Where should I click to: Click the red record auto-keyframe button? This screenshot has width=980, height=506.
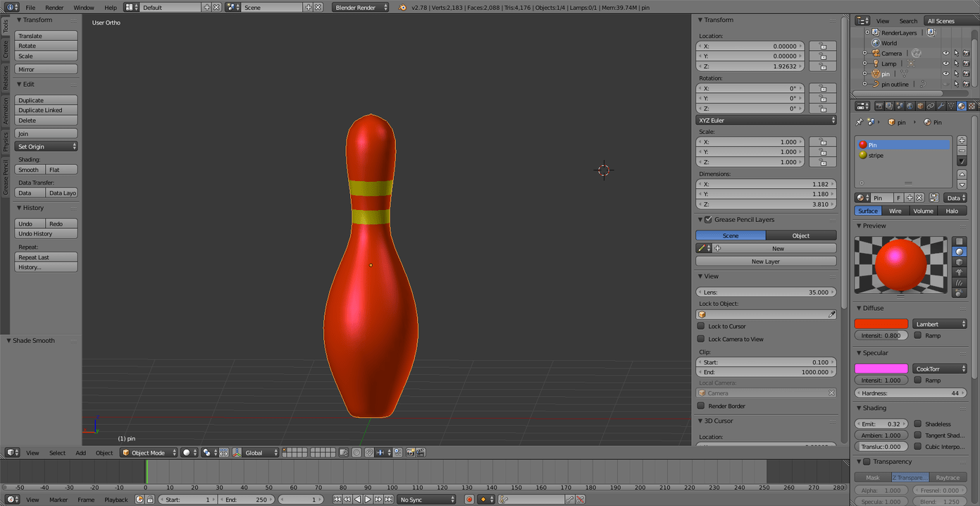point(469,500)
